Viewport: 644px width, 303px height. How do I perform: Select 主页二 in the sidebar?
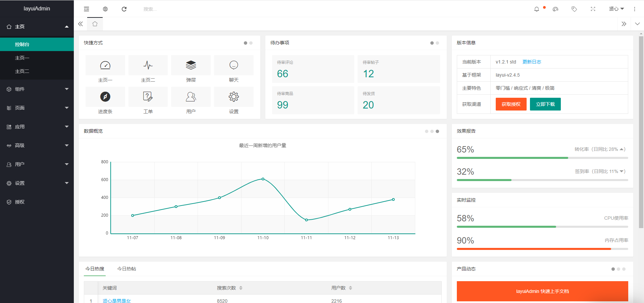coord(37,71)
